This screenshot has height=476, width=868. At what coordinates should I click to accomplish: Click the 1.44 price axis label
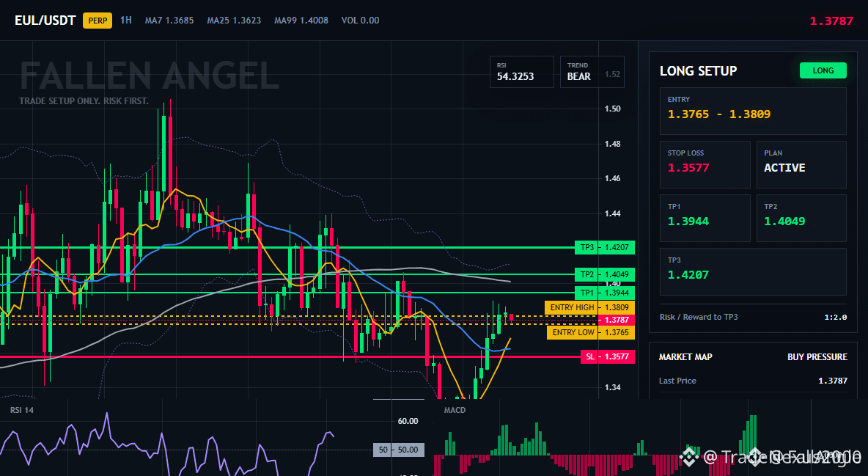(x=612, y=213)
